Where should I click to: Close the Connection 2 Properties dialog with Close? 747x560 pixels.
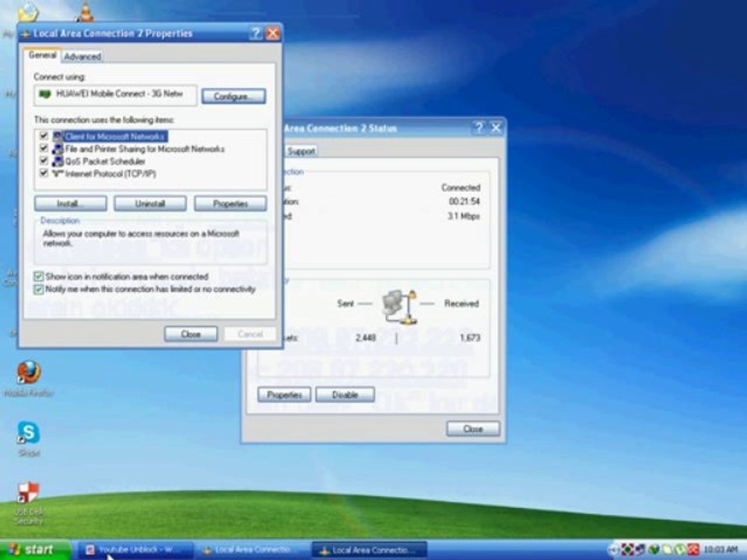(x=191, y=334)
